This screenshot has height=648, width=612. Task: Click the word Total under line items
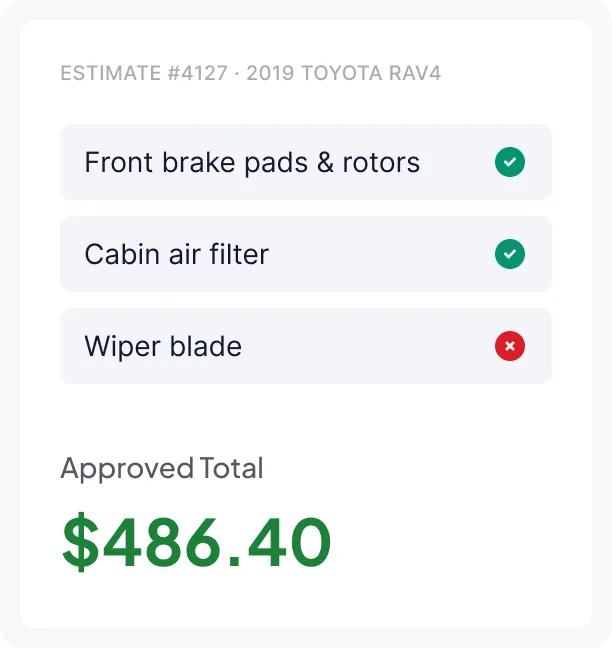pos(231,468)
